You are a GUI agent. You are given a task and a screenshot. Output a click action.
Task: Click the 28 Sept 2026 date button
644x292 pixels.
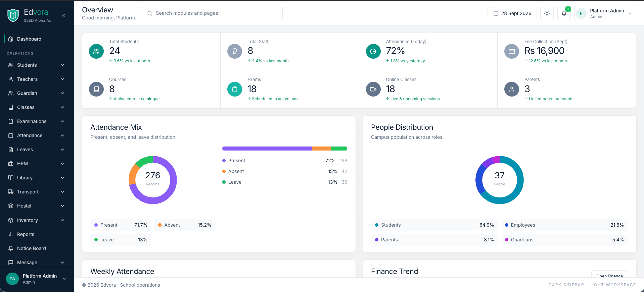click(512, 13)
